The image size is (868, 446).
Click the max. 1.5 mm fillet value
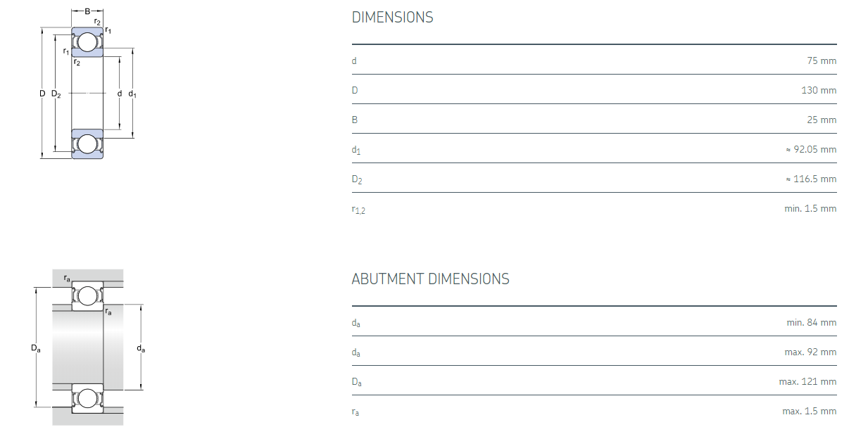(x=809, y=412)
